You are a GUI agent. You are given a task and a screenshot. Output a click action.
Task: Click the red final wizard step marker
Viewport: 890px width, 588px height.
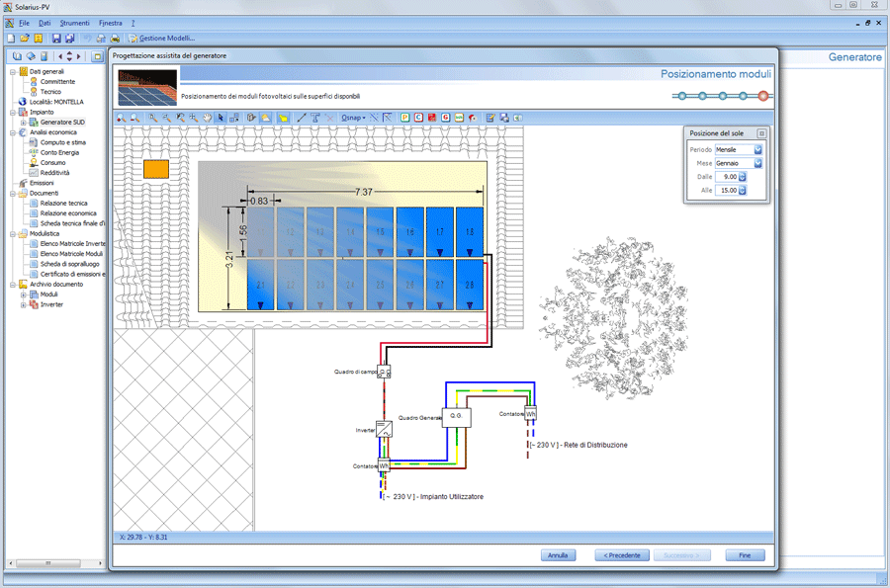click(762, 96)
